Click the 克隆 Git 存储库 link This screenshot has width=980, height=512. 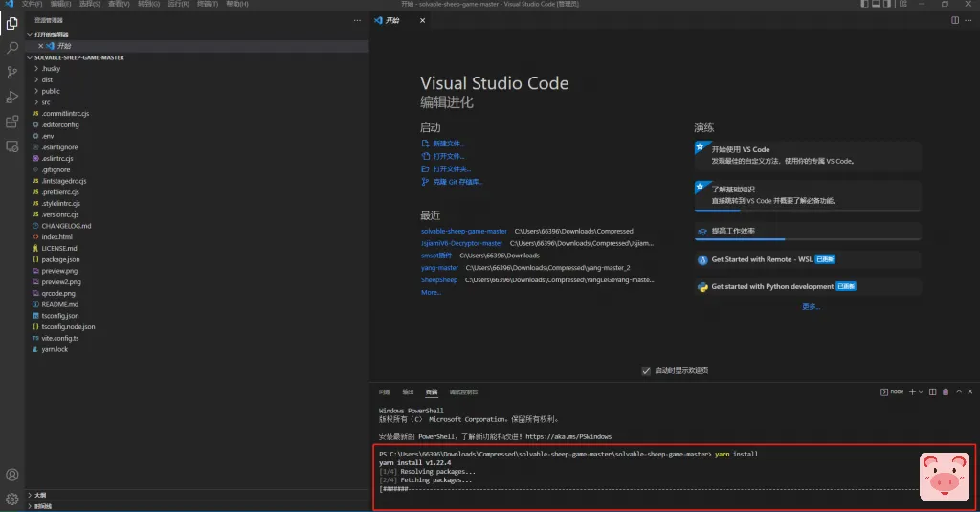(x=456, y=182)
